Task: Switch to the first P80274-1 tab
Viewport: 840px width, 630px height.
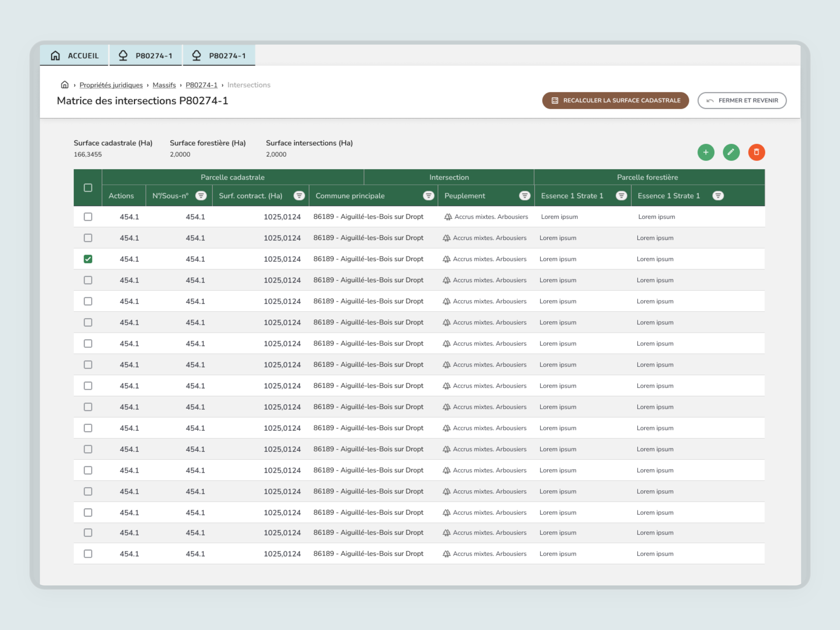Action: 146,55
